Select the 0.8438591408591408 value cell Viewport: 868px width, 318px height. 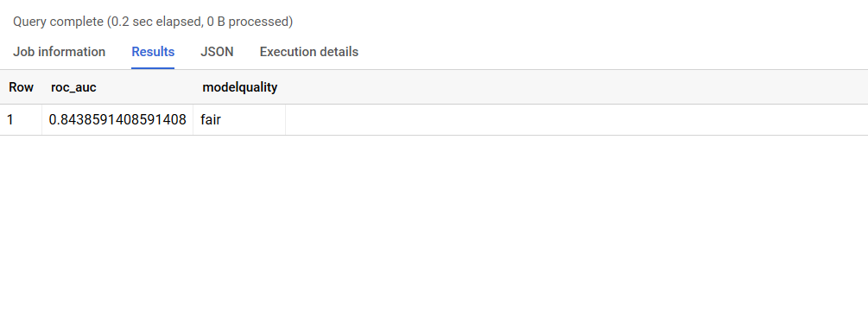coord(117,119)
